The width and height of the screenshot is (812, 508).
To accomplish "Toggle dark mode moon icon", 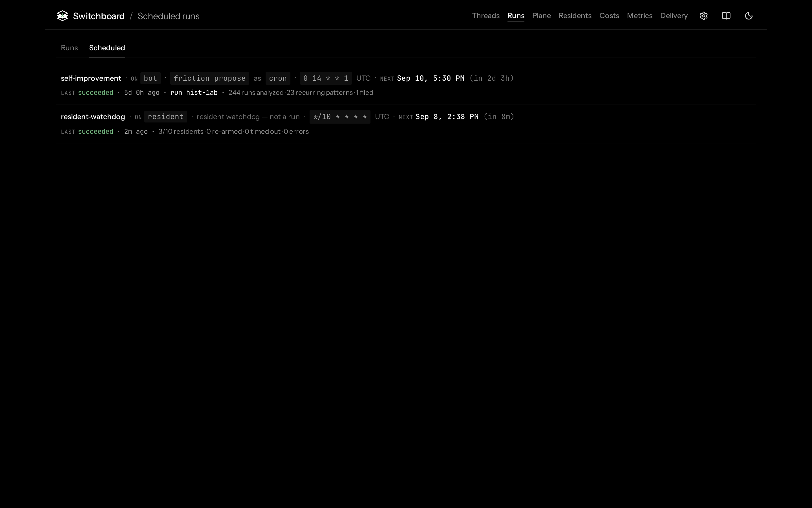I will [749, 16].
